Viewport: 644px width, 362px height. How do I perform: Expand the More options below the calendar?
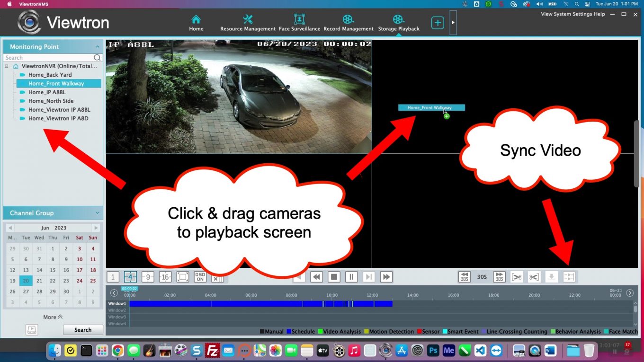(52, 317)
